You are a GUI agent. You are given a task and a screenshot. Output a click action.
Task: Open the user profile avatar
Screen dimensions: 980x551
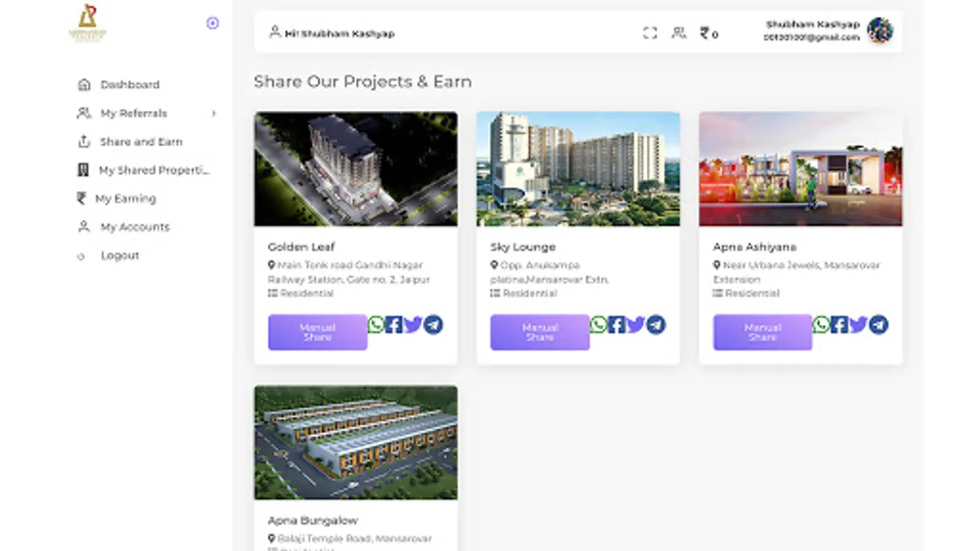(880, 31)
